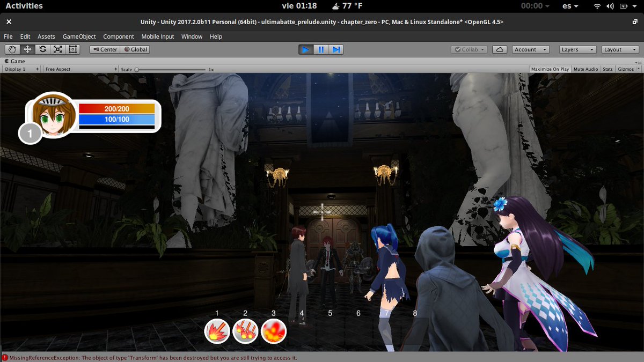Open the 00:00 timer indicator menu
644x362 pixels.
coord(535,6)
